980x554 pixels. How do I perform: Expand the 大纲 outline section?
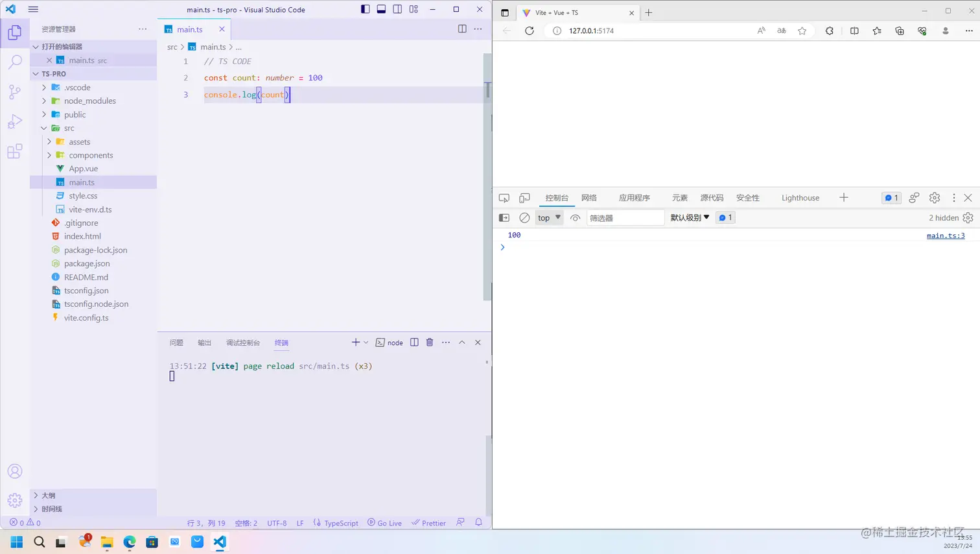93,495
